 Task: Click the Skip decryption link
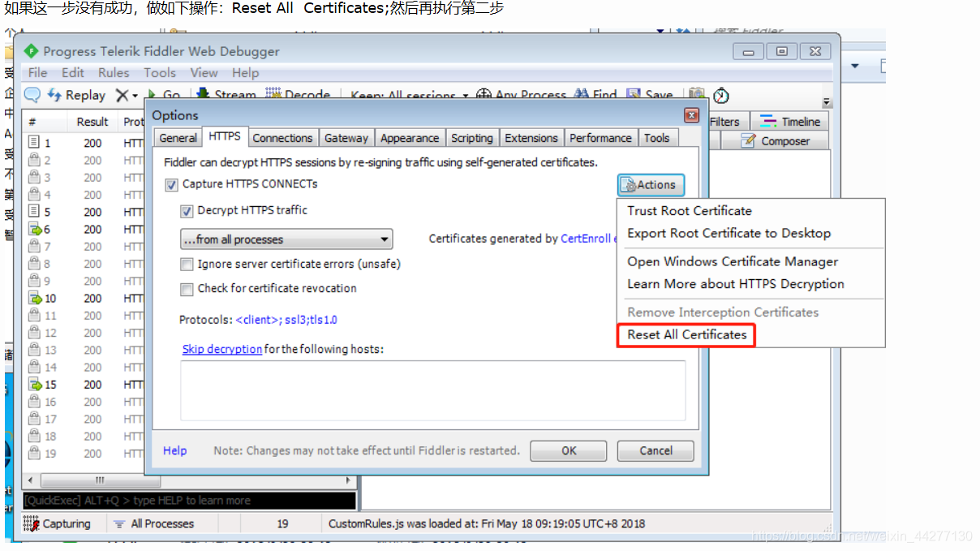point(222,349)
